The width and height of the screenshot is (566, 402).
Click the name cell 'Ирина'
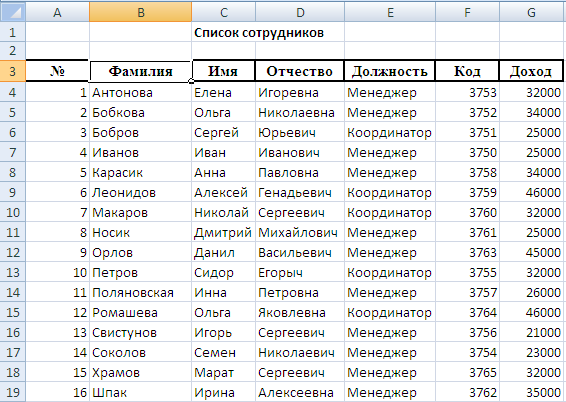point(223,392)
